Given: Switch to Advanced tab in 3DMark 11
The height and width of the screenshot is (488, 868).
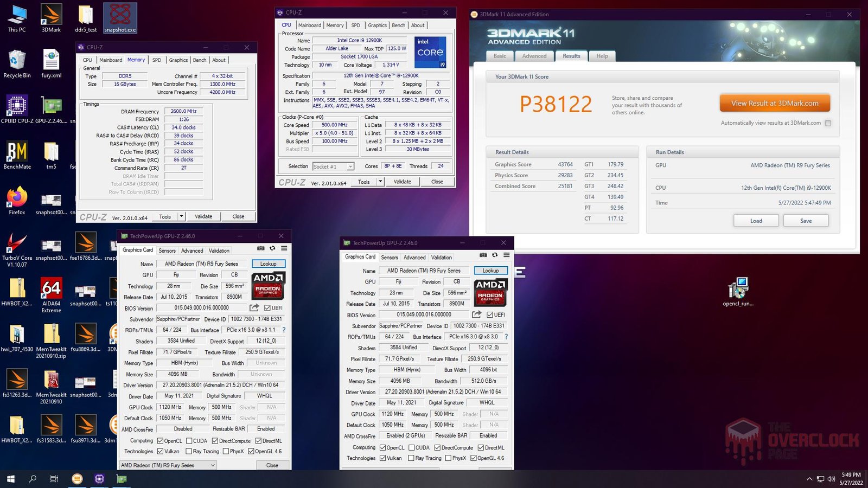Looking at the screenshot, I should click(534, 56).
